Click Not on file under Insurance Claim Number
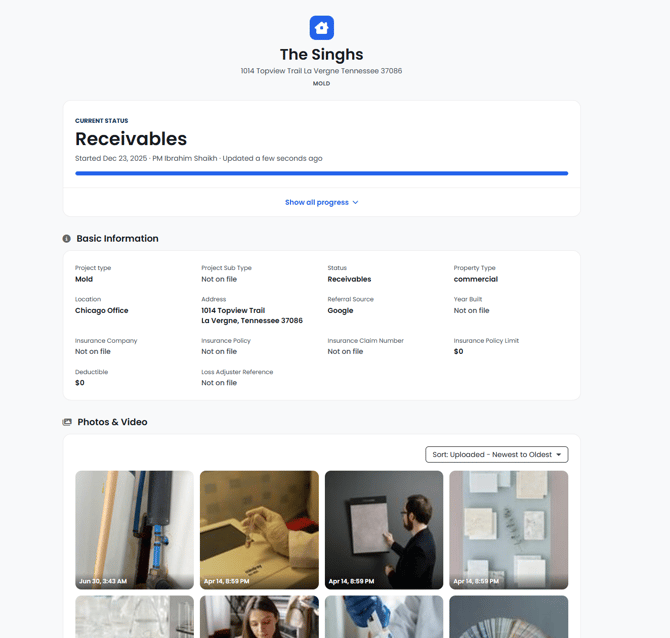 tap(345, 351)
